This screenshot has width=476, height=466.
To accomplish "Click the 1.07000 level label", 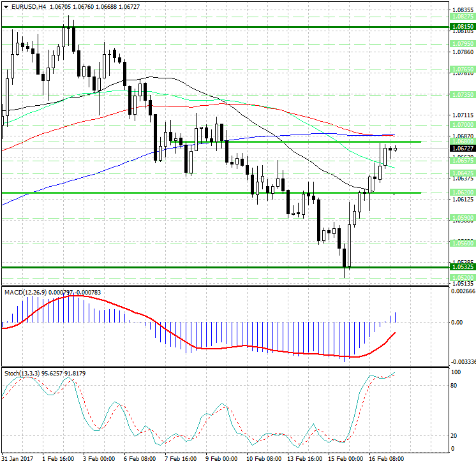I will point(463,125).
